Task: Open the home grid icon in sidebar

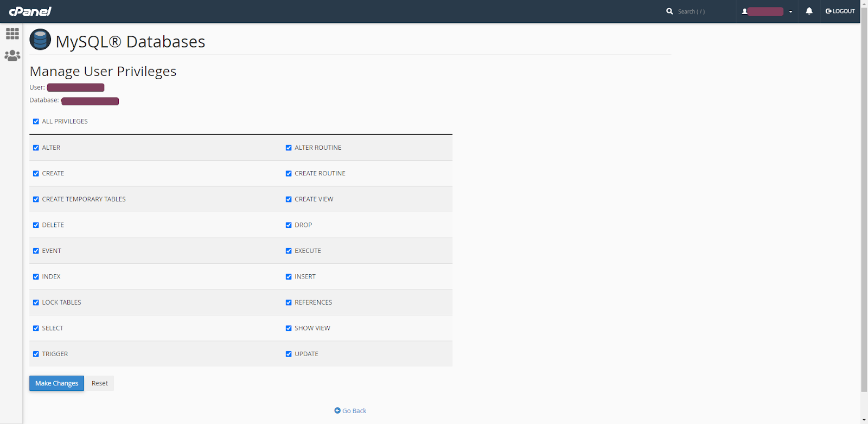Action: tap(12, 34)
